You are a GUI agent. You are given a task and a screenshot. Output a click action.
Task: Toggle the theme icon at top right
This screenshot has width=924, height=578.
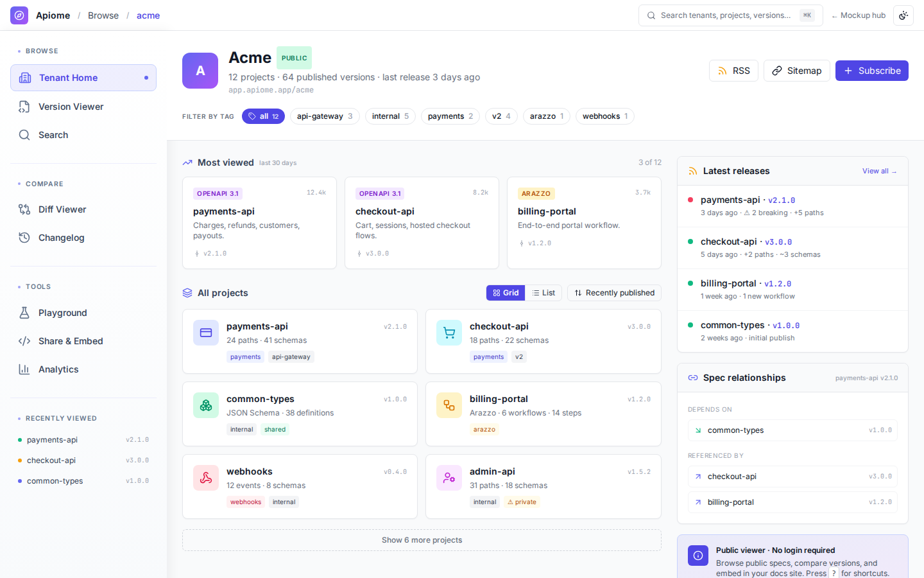903,15
